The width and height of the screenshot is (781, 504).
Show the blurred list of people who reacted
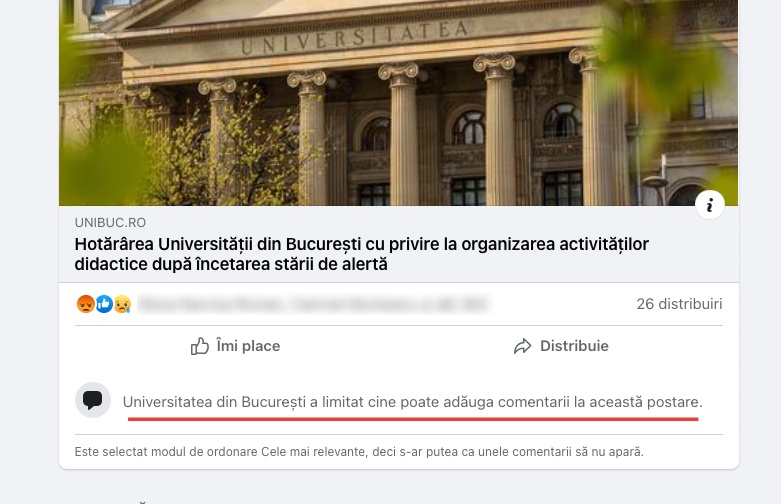[313, 304]
